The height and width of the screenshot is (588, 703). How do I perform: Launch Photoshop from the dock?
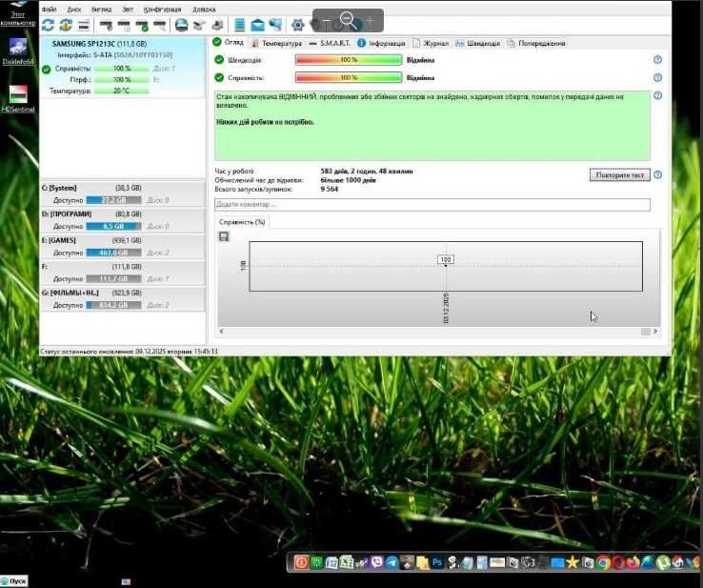point(437,562)
